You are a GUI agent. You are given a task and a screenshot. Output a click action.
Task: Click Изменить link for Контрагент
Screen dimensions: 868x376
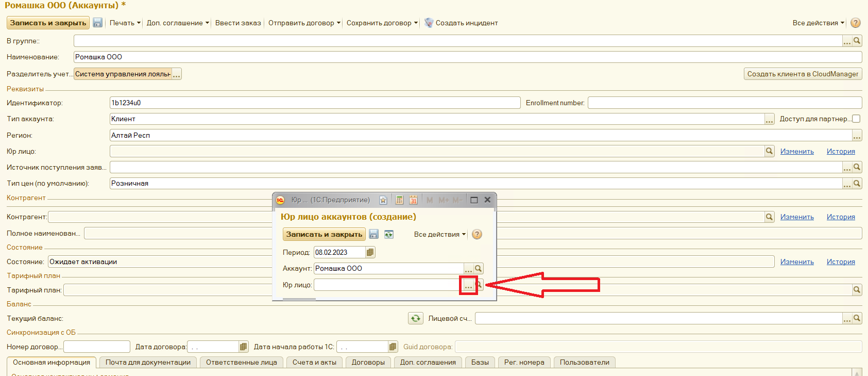click(x=797, y=217)
